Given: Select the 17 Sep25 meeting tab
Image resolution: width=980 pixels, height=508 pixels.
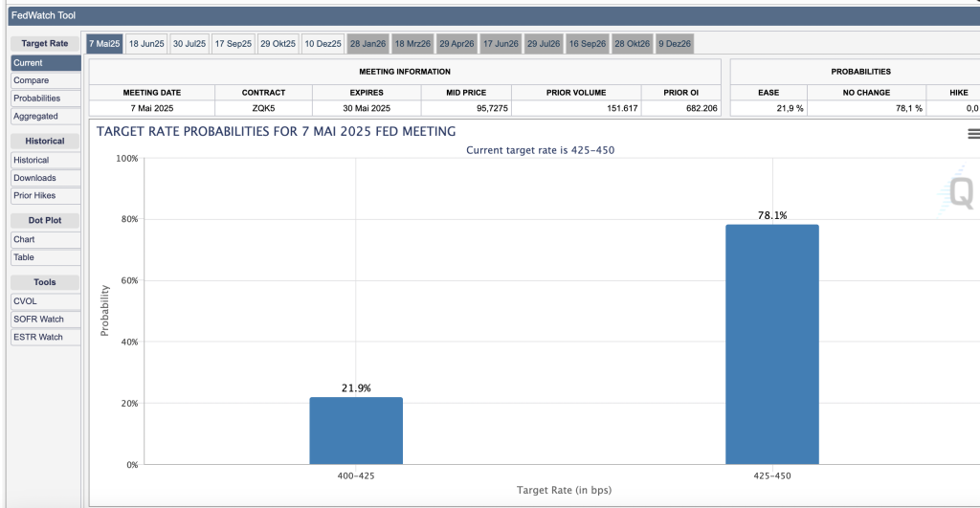Looking at the screenshot, I should (x=234, y=44).
